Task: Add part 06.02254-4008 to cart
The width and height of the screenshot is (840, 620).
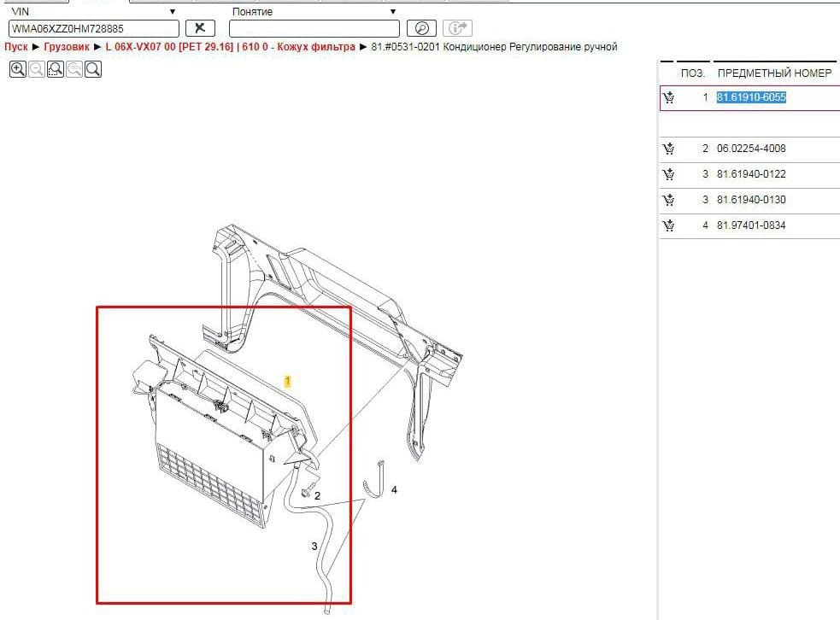Action: coord(668,149)
